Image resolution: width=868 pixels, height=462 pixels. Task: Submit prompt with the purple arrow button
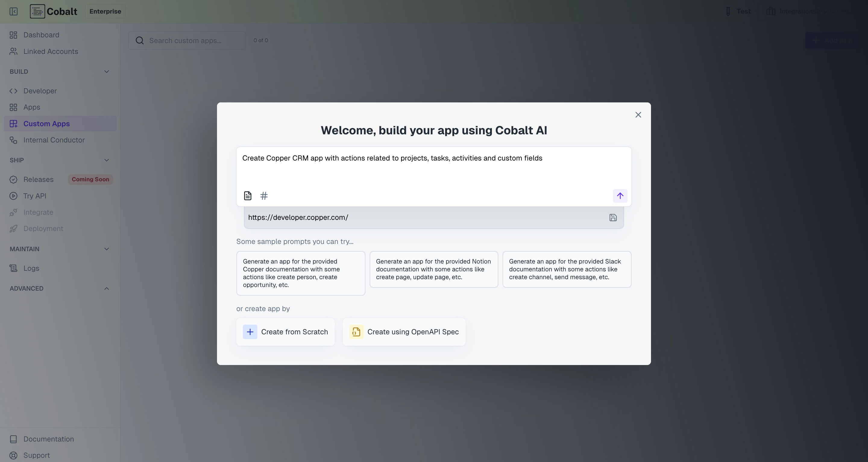[620, 196]
